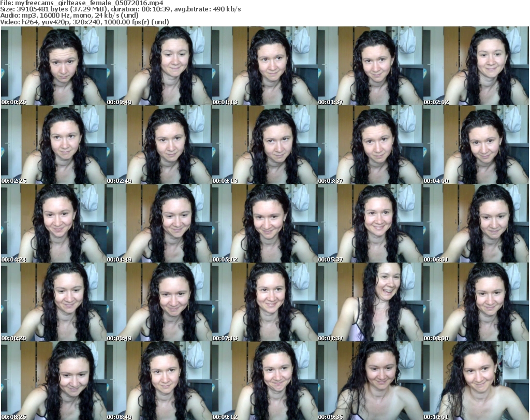This screenshot has width=530, height=420.
Task: Pick the thumbnail marked 00:01:37
Action: click(x=370, y=66)
